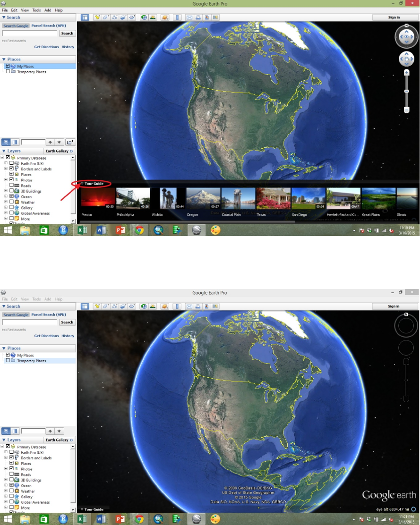Click Print icon in lower screenshot toolbar
The height and width of the screenshot is (525, 420).
tap(198, 306)
